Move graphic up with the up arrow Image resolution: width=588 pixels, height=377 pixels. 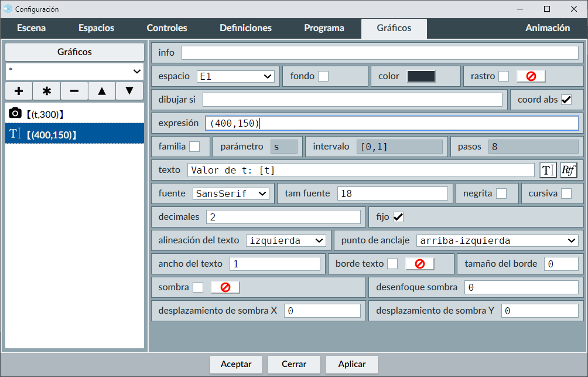[102, 91]
